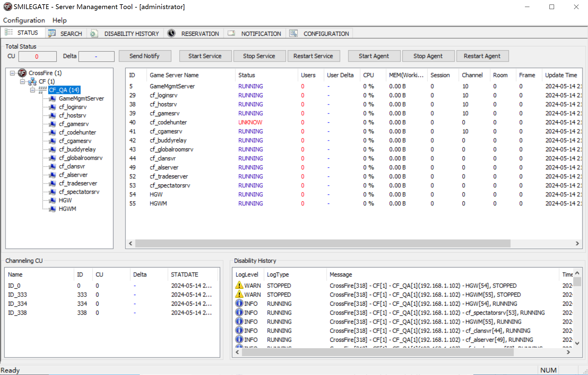Image resolution: width=588 pixels, height=375 pixels.
Task: Click the Restart Service button
Action: click(313, 56)
